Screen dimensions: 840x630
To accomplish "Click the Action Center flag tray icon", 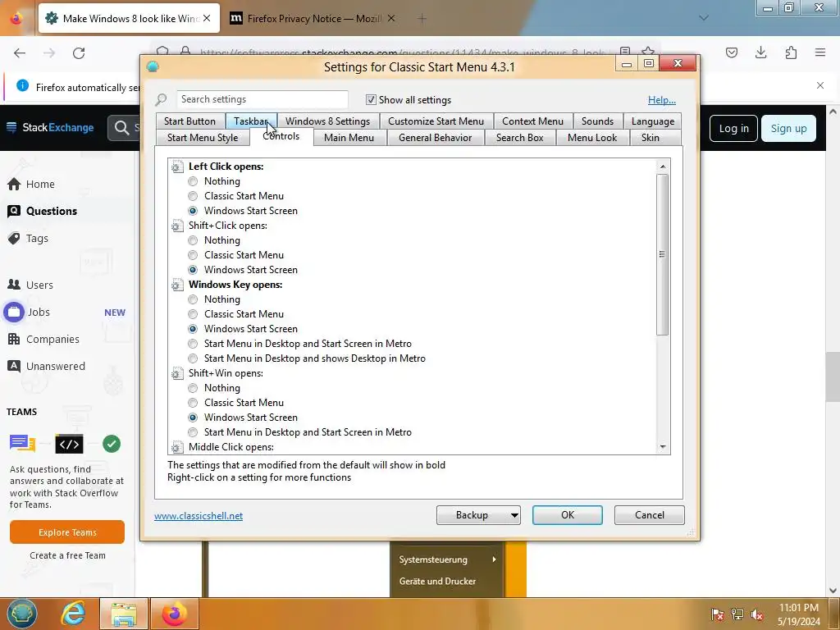I will click(x=717, y=614).
